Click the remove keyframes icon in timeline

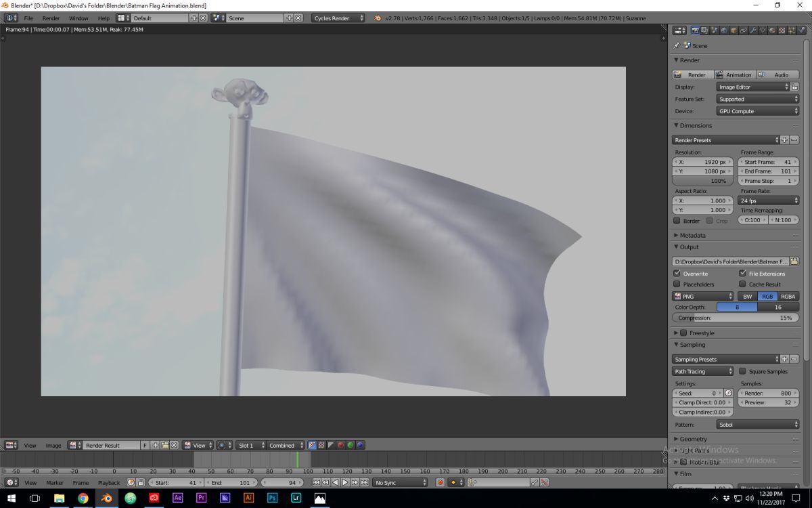[544, 482]
